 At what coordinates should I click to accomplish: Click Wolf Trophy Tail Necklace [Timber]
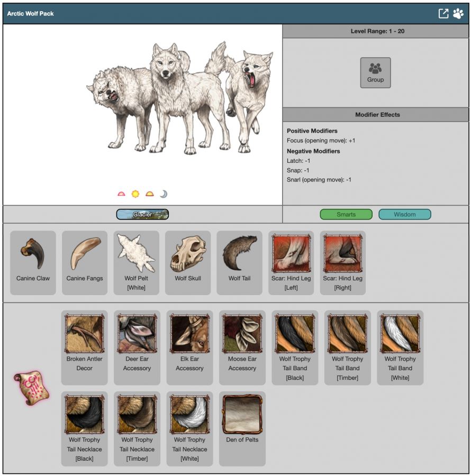point(137,415)
